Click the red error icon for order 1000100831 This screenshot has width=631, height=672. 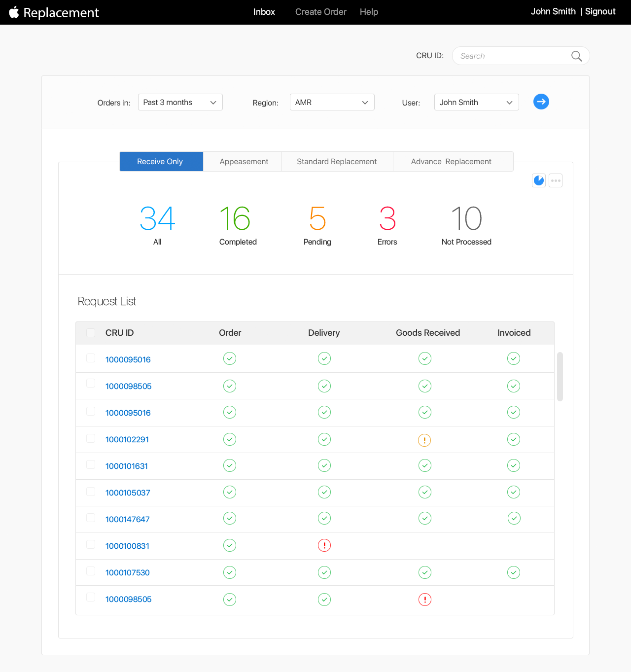click(x=324, y=545)
